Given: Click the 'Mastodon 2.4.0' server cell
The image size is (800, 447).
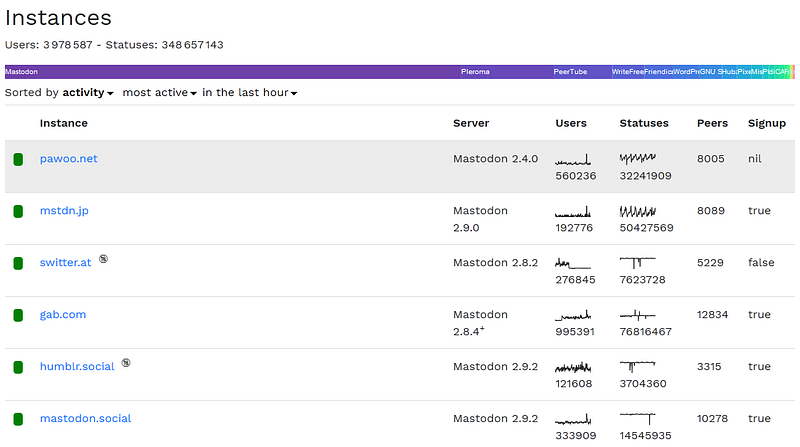Looking at the screenshot, I should 495,159.
